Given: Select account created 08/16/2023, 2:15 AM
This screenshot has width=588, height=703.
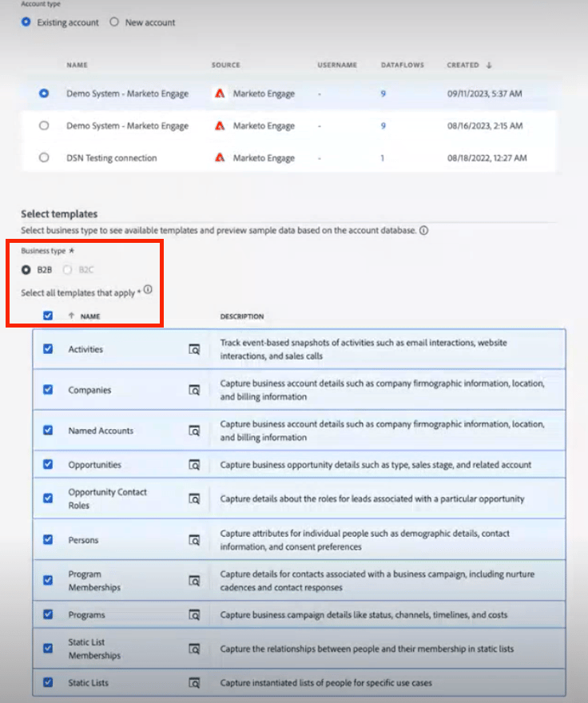Looking at the screenshot, I should (44, 125).
